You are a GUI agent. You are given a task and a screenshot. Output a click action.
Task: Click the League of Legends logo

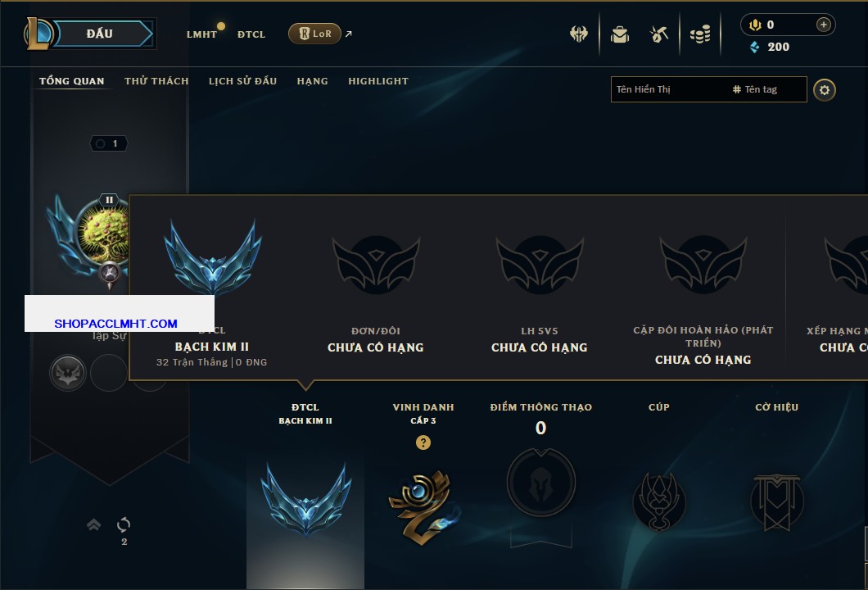pyautogui.click(x=38, y=34)
